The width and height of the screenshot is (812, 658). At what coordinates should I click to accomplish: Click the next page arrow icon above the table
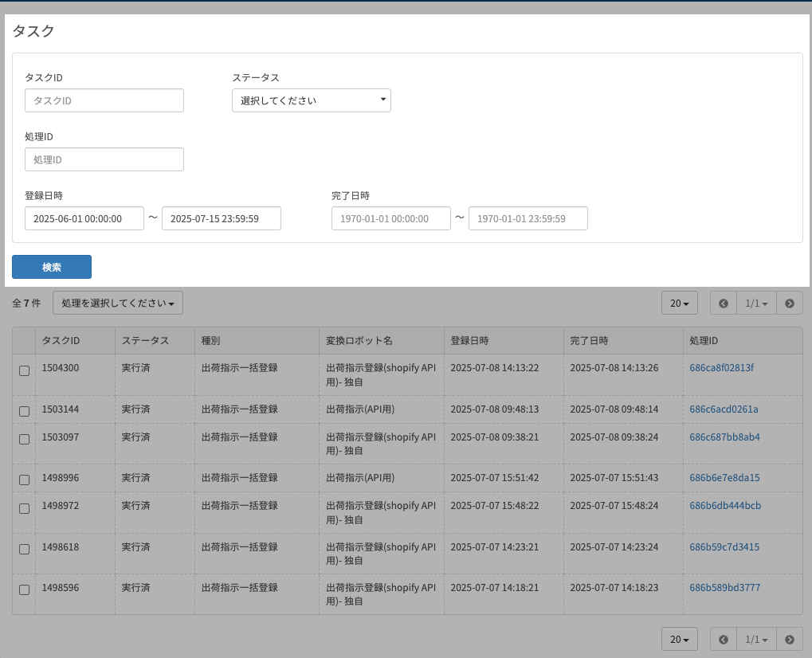[789, 304]
